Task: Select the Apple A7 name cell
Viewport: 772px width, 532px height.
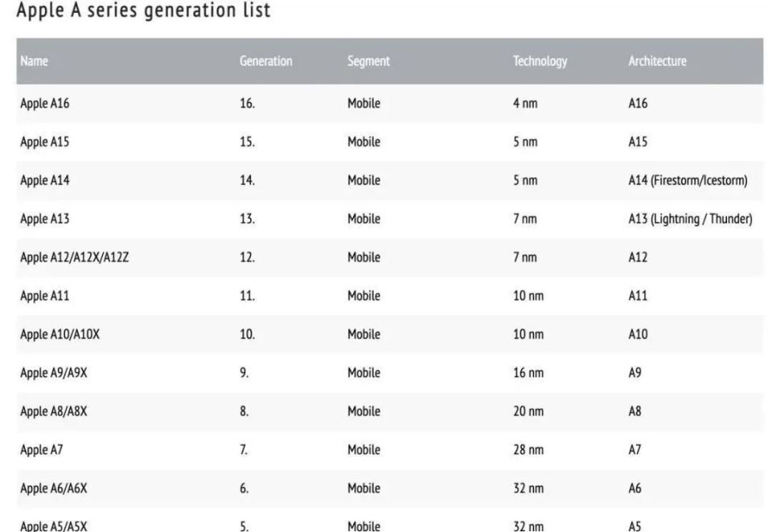Action: pyautogui.click(x=42, y=450)
